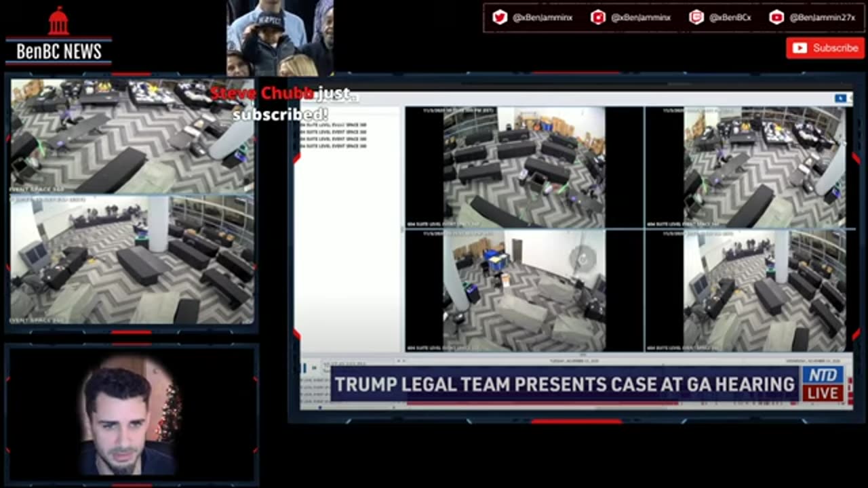Click the Instagram icon in the social bar

597,18
